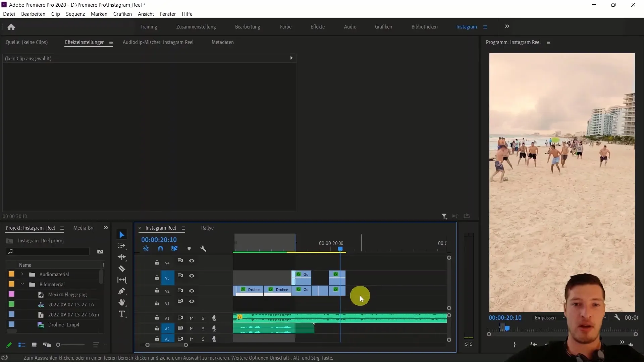Toggle V3 track output eye
644x362 pixels.
[x=192, y=276]
